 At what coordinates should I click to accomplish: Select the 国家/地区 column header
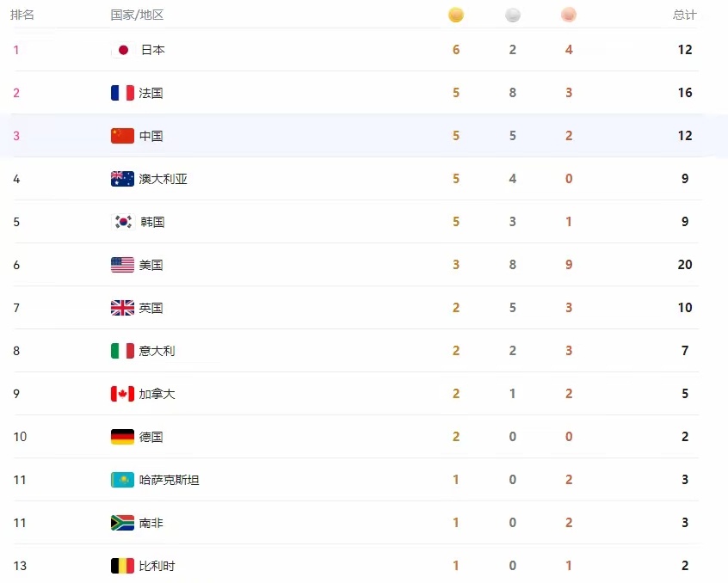coord(137,15)
